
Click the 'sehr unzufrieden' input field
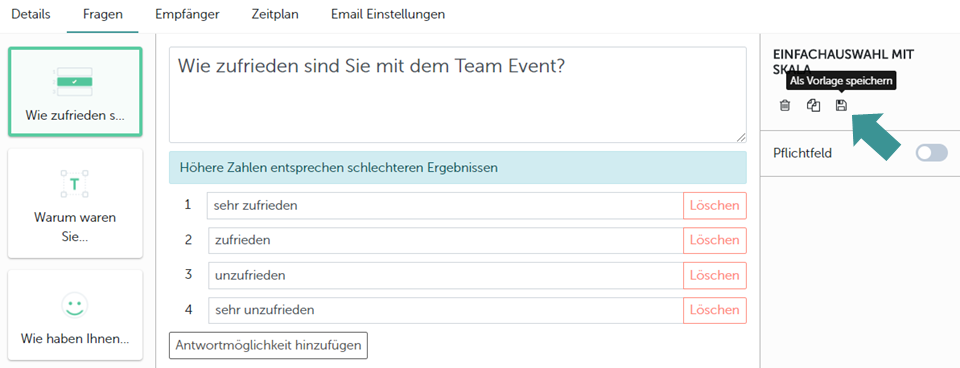pos(446,310)
